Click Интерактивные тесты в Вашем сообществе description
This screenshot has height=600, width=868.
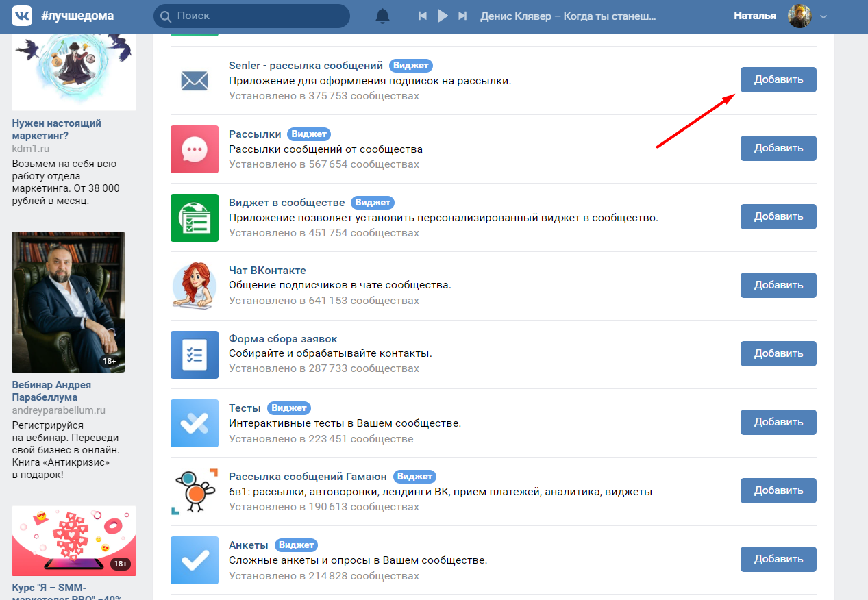[x=345, y=423]
